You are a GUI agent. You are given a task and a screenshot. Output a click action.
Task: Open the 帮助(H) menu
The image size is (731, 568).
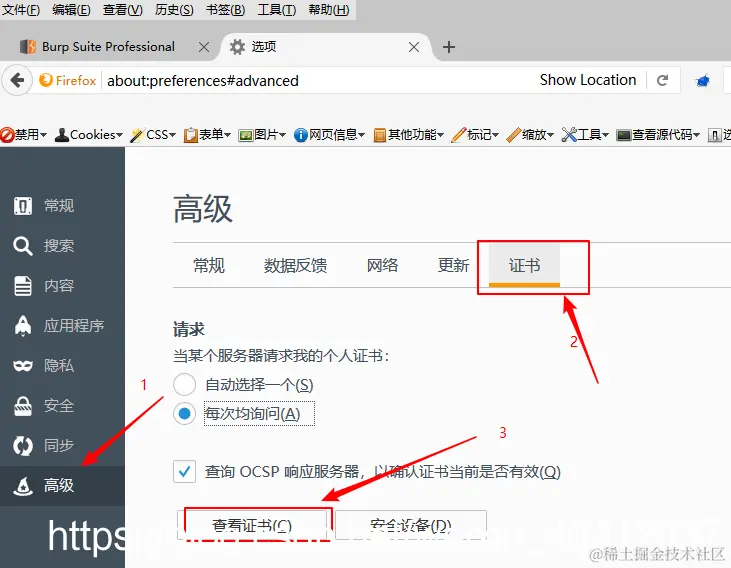coord(329,9)
